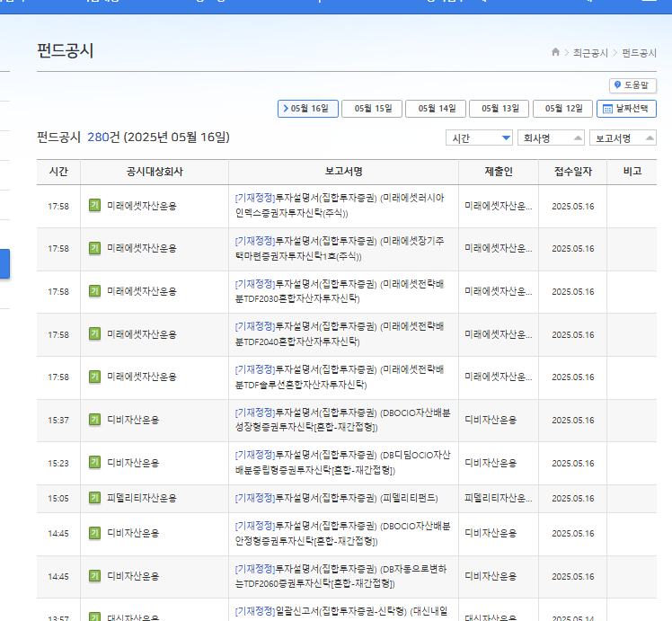Open the 날짜선택 calendar picker

[x=626, y=109]
